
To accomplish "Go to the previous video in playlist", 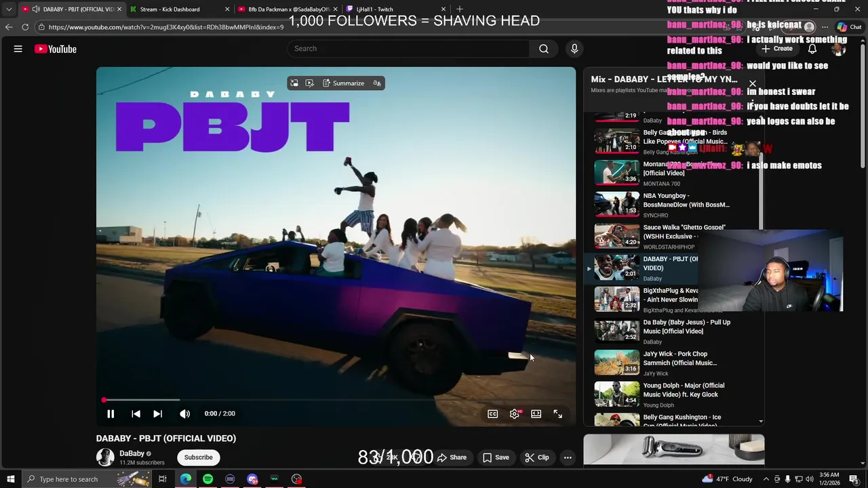I will pyautogui.click(x=136, y=413).
